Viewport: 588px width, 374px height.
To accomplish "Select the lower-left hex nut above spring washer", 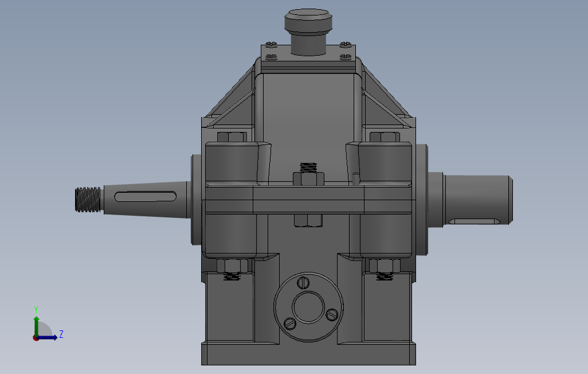I will pyautogui.click(x=232, y=266).
